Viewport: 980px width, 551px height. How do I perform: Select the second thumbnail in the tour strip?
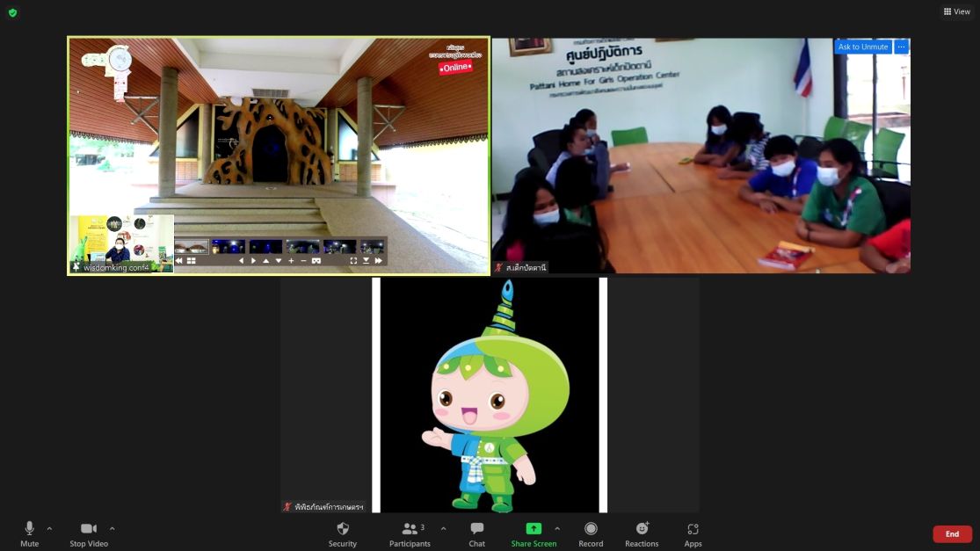(x=229, y=247)
